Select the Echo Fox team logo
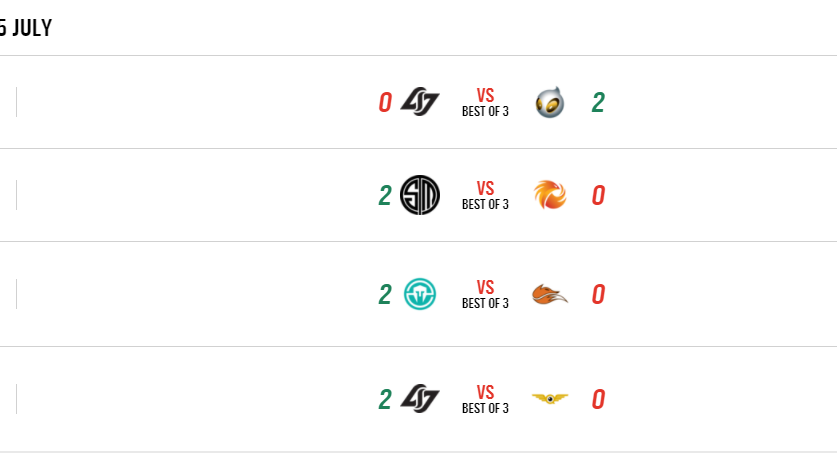 (x=549, y=294)
